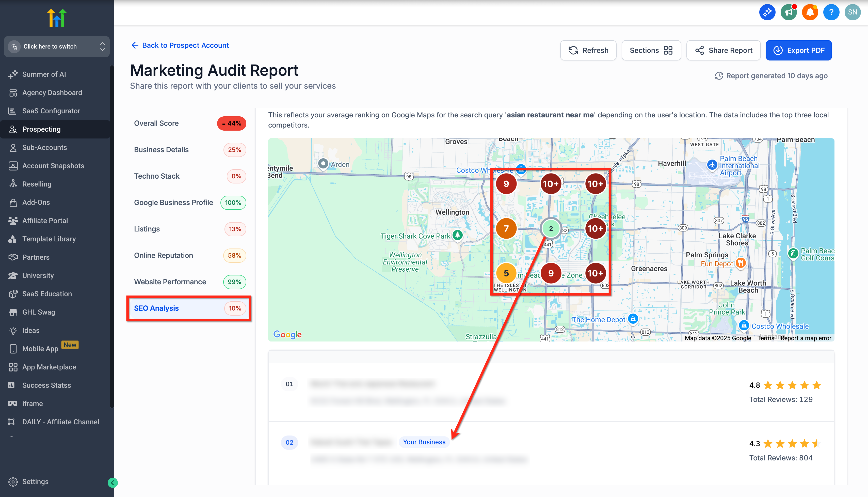This screenshot has width=868, height=497.
Task: Collapse sidebar with green chevron toggle
Action: tap(112, 482)
